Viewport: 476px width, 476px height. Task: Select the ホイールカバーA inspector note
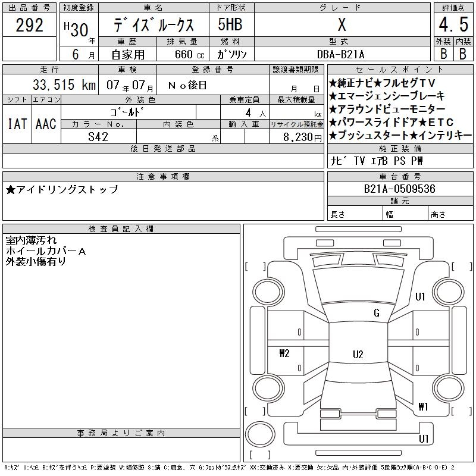coord(46,251)
